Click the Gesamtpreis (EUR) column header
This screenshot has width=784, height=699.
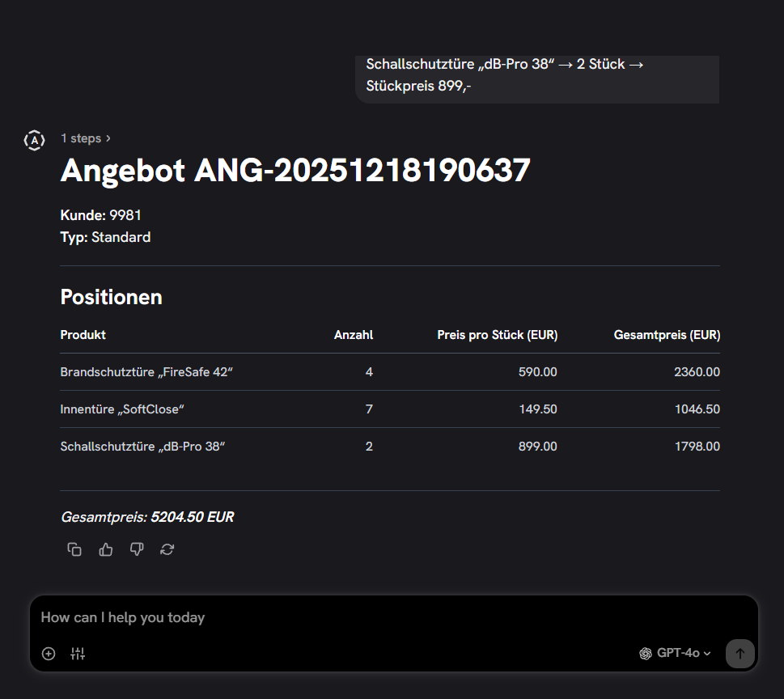(667, 335)
